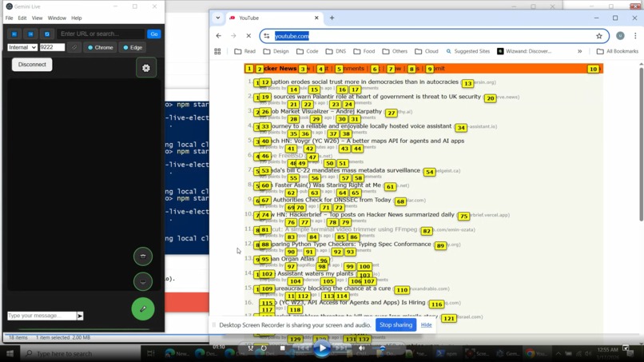Activate the green microphone button
The image size is (644, 362).
[143, 308]
